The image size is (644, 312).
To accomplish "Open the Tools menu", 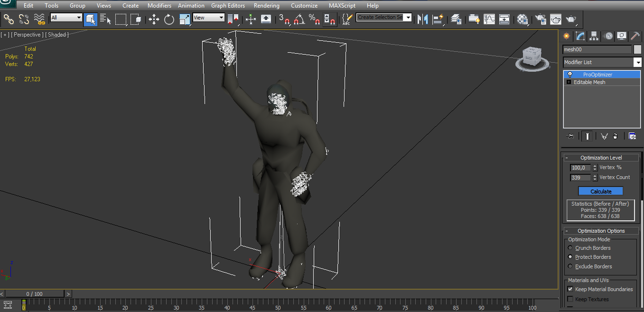I will coord(52,5).
